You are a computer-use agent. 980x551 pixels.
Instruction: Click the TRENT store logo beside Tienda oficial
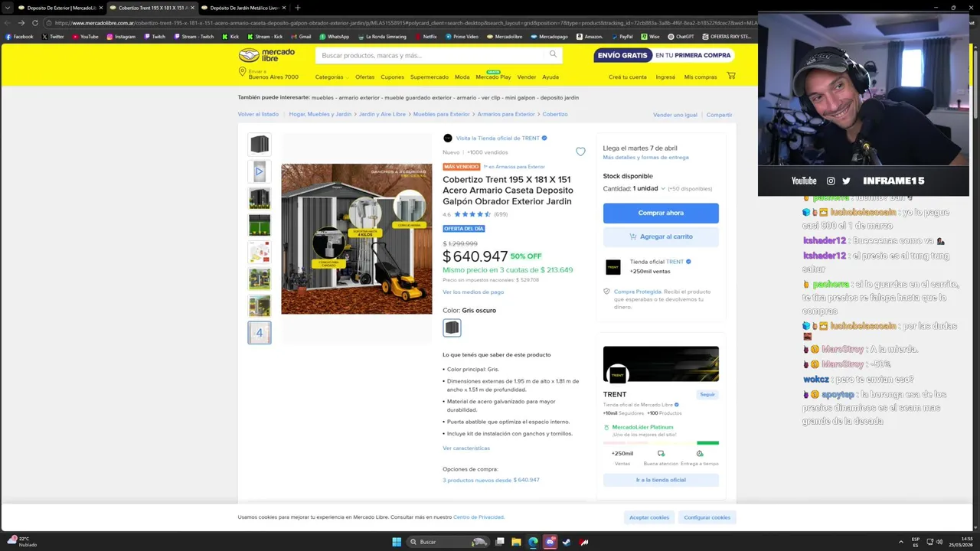tap(612, 266)
